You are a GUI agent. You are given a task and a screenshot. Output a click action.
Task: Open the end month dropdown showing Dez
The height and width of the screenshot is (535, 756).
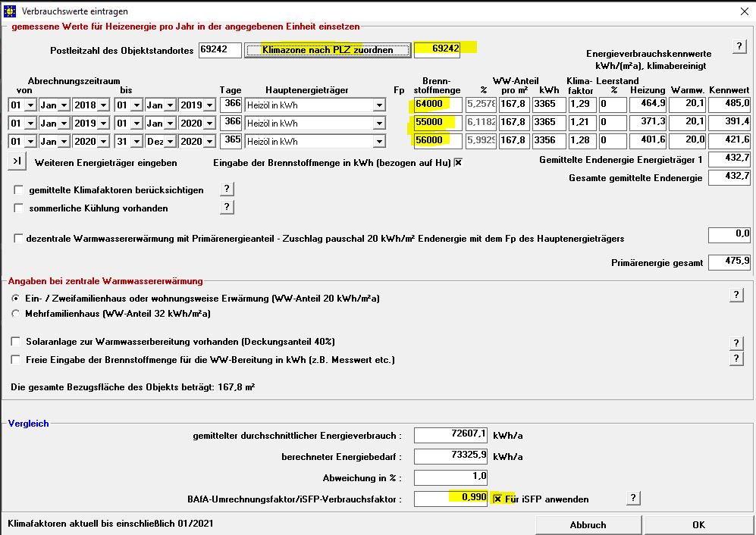pos(170,142)
